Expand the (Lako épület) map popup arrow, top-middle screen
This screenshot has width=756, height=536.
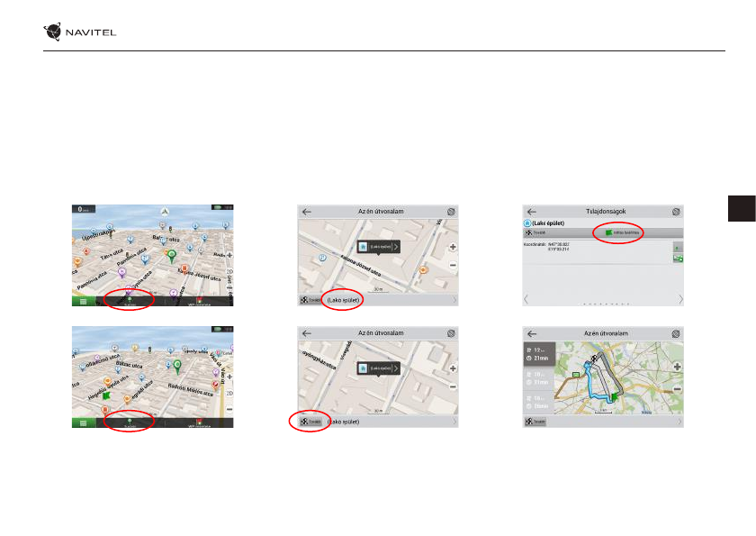[x=394, y=245]
